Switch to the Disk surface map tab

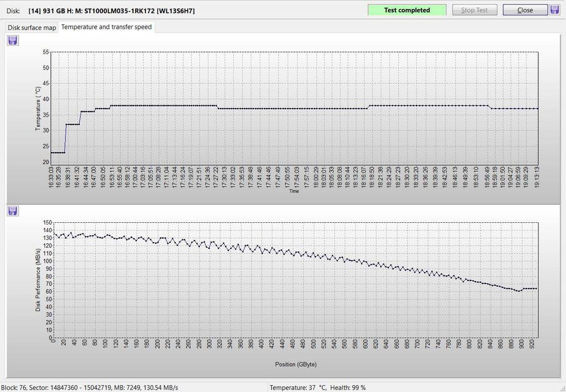pyautogui.click(x=32, y=27)
